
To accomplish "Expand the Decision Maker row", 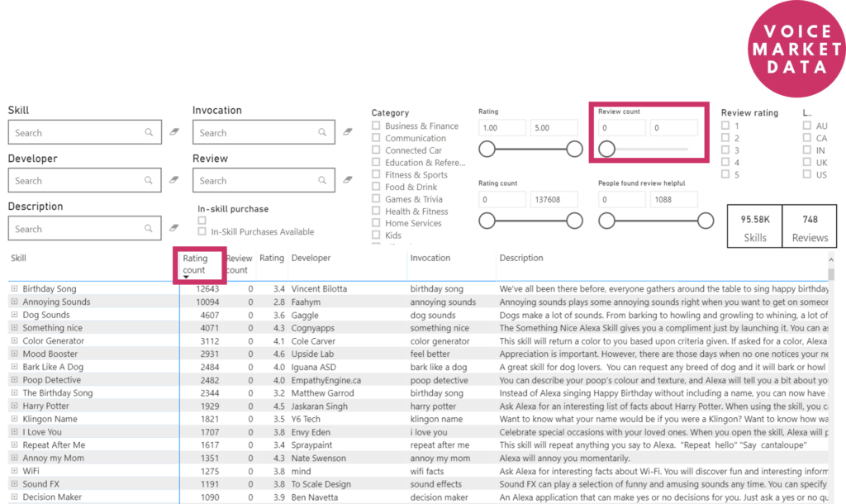I will pyautogui.click(x=15, y=497).
